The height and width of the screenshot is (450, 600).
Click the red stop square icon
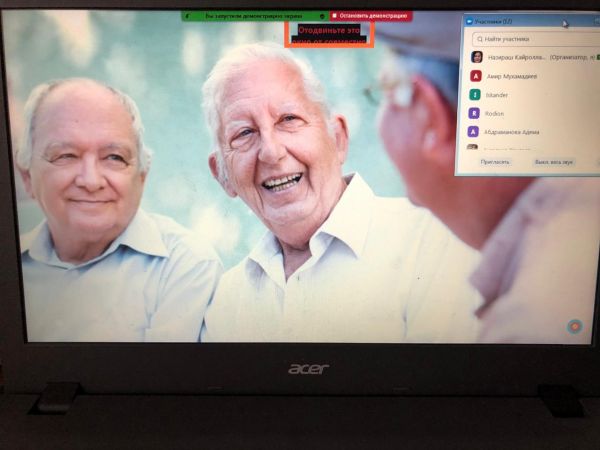point(334,16)
